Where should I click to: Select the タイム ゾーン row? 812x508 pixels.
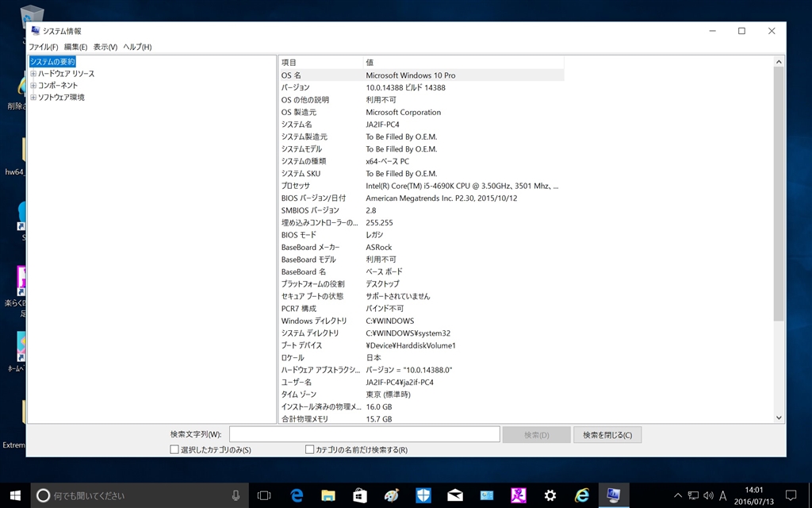[x=421, y=394]
